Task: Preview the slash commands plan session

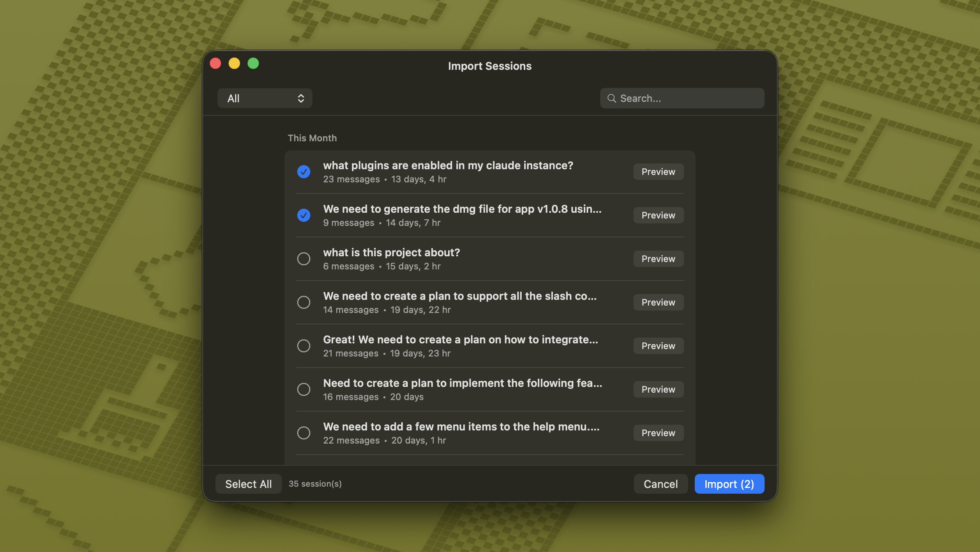Action: point(658,302)
